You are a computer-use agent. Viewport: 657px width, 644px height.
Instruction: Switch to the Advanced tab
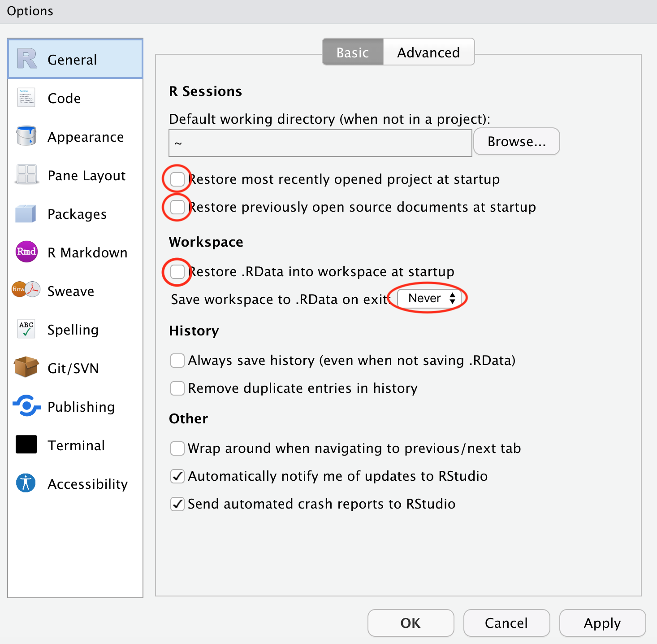[428, 52]
